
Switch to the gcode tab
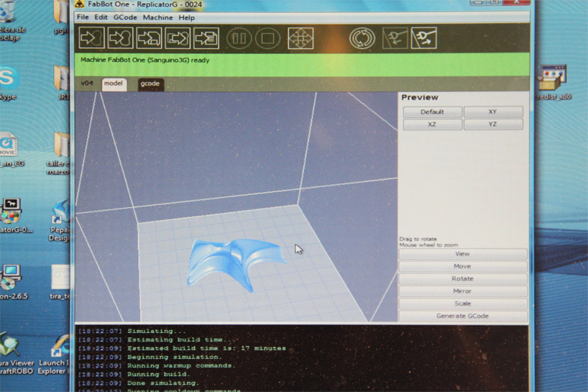150,84
